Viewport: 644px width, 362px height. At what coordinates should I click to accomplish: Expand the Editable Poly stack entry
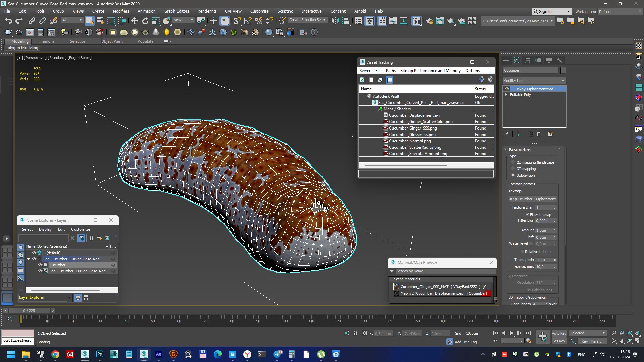(x=506, y=95)
